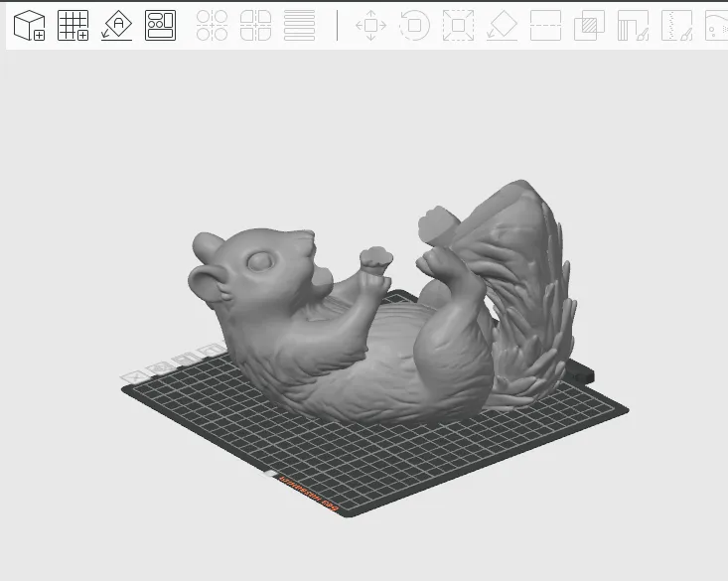
Task: Arrange all objects using the toolbar icon
Action: point(160,26)
